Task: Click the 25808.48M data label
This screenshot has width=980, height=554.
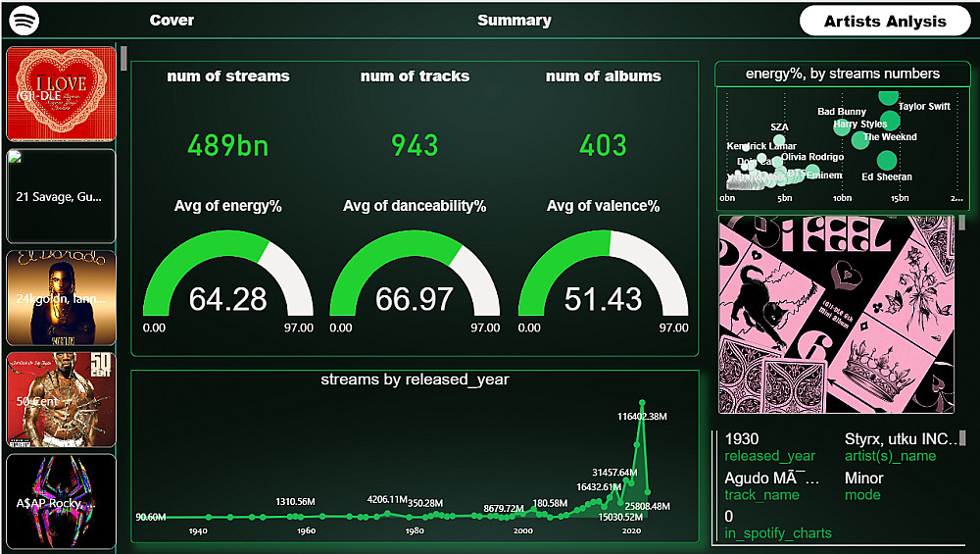Action: coord(648,507)
